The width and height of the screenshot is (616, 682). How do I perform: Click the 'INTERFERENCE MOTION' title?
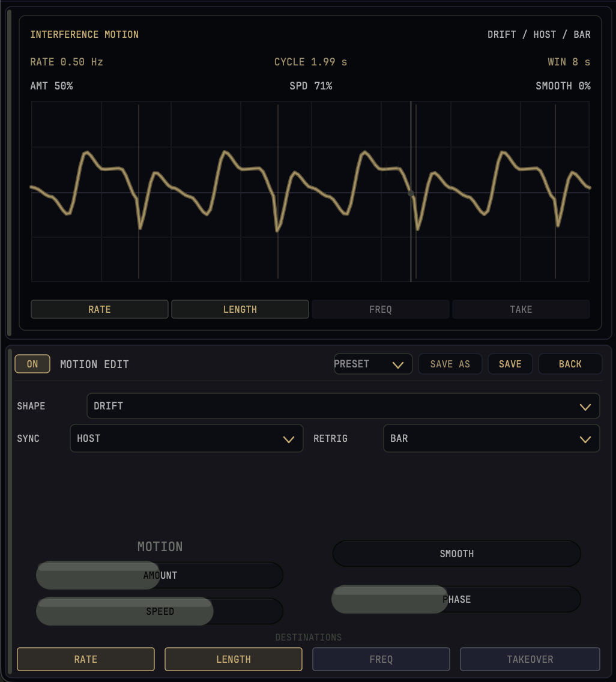[x=85, y=34]
